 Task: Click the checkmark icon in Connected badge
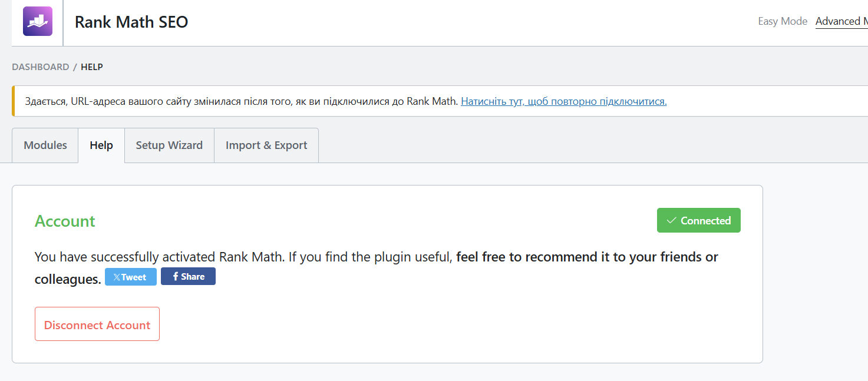click(671, 221)
